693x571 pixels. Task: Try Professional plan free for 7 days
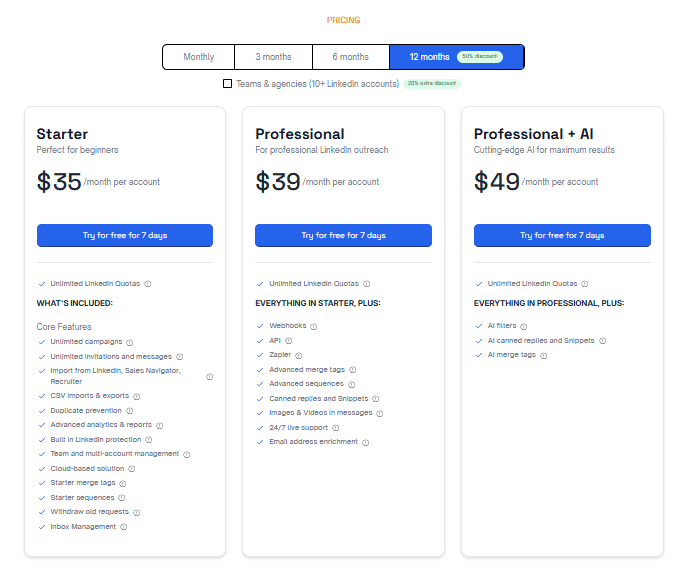(343, 235)
